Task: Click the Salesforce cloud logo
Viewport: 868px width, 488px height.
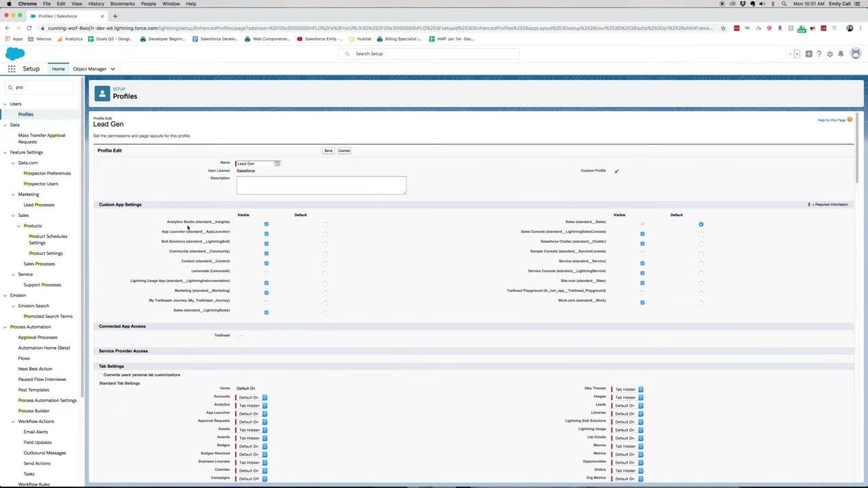Action: [15, 54]
